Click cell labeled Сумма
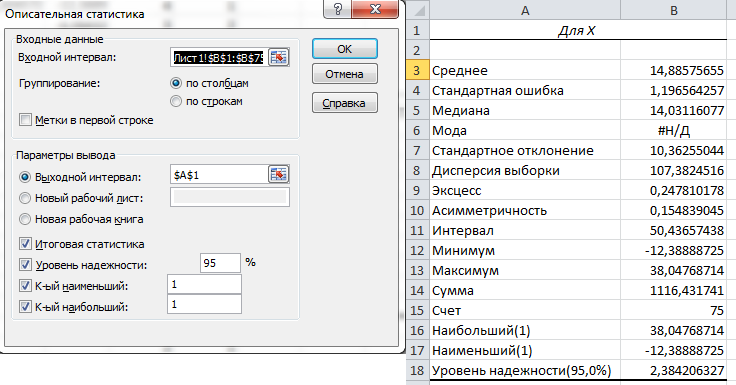Screen dimensions: 736x385 click(525, 291)
